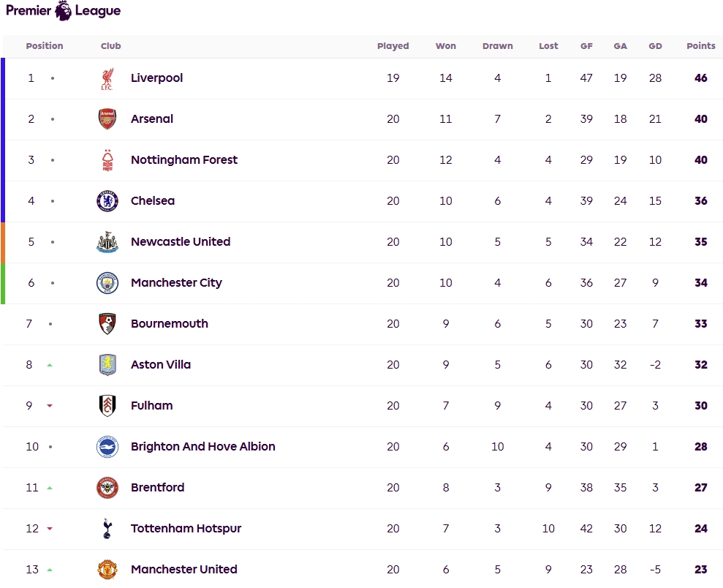Viewport: 723px width, 588px height.
Task: Click Aston Villa's green up-arrow indicator
Action: click(x=50, y=365)
